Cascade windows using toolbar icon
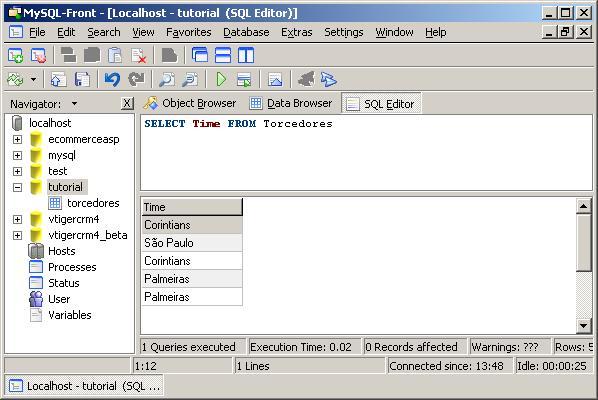This screenshot has height=400, width=598. (x=200, y=56)
